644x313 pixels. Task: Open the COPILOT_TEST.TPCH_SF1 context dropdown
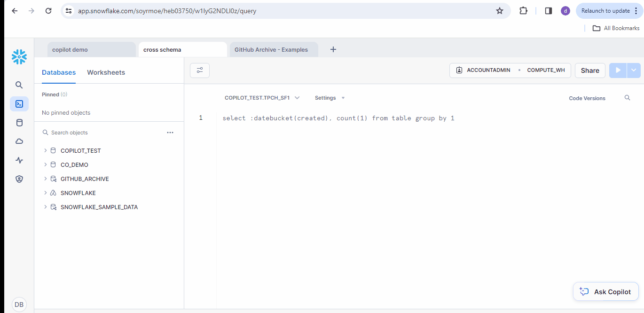262,98
